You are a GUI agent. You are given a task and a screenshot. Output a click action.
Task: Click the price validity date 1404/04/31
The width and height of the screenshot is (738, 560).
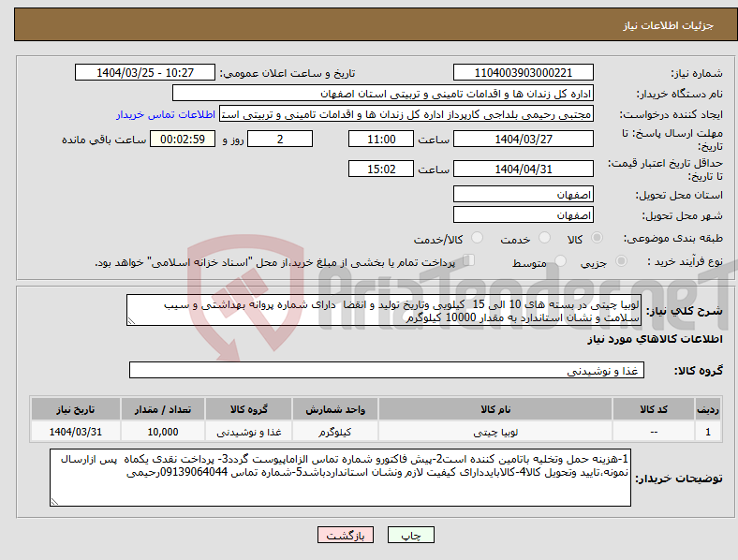point(523,169)
